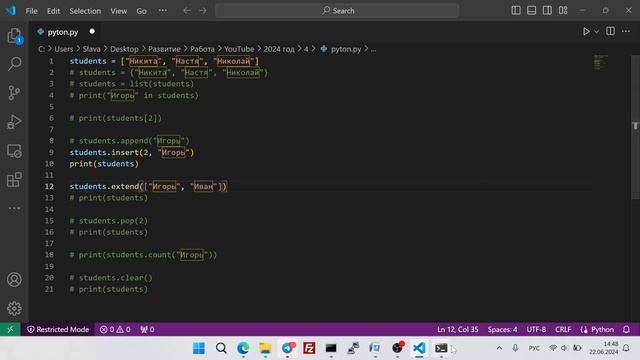Click the Users breadcrumb segment
The image size is (640, 360).
coord(64,49)
